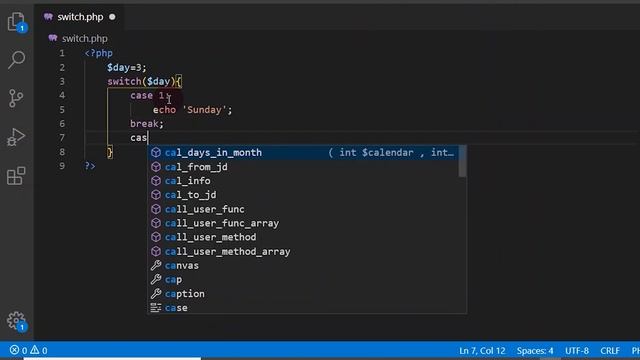
Task: Choose cal_to_jd suggestion
Action: coord(302,195)
